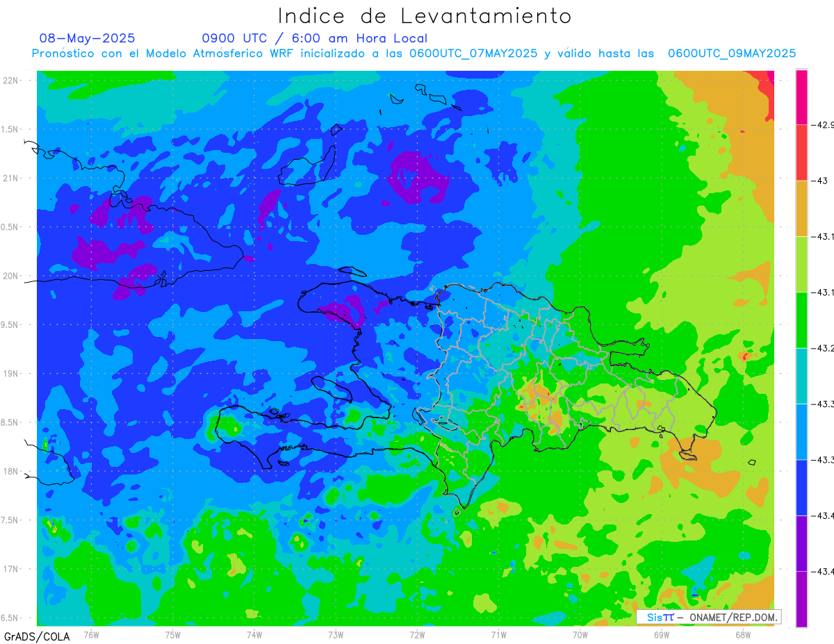Click the 71W longitude label
The height and width of the screenshot is (644, 834).
[x=498, y=635]
